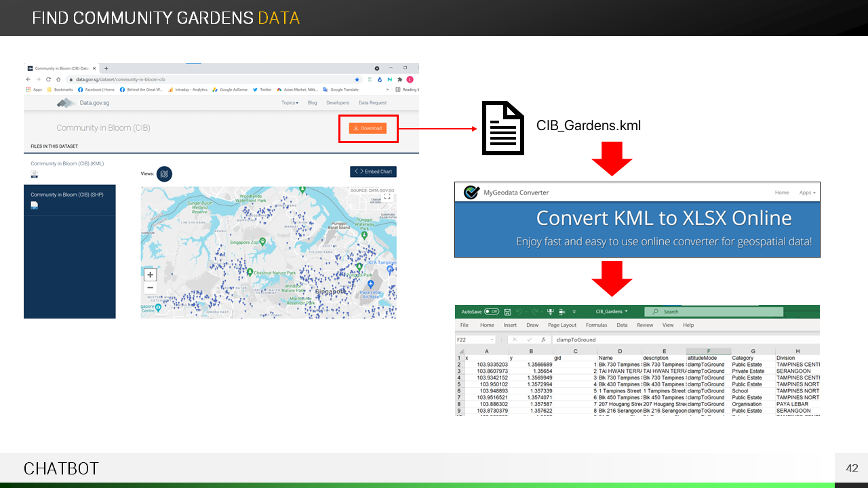Click the map view icon beside Views

[164, 174]
